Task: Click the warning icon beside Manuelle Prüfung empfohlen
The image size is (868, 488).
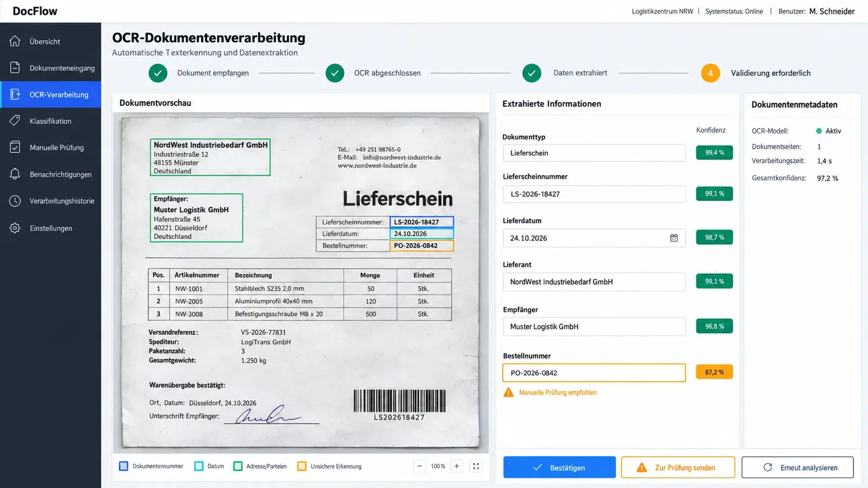Action: pyautogui.click(x=508, y=392)
